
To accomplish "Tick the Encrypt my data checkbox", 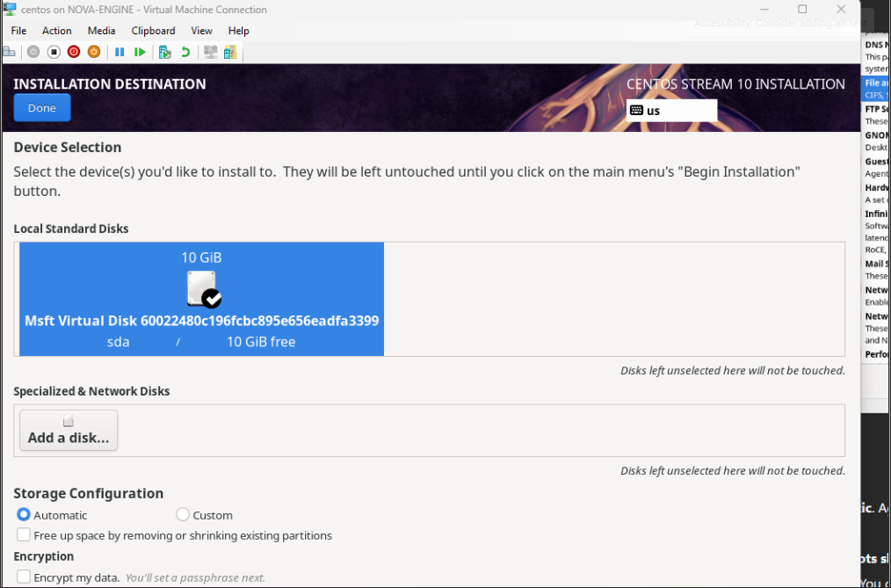I will click(x=23, y=577).
